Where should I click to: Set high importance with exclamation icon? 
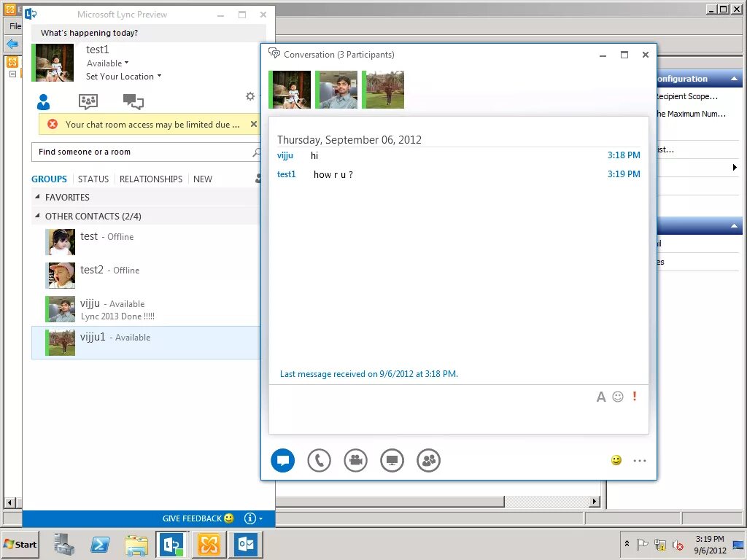635,396
